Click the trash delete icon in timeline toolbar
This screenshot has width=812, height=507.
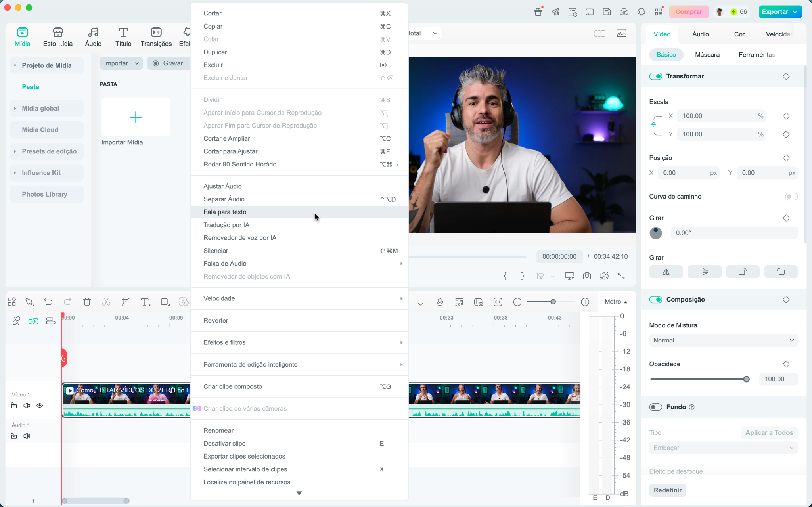pos(87,302)
